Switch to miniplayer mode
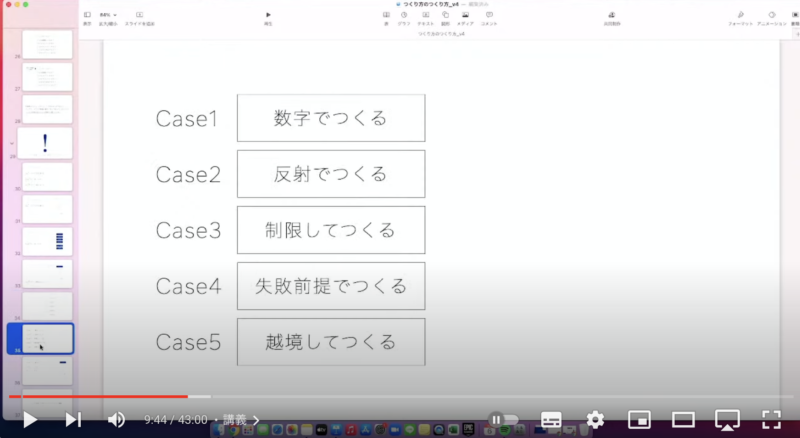800x438 pixels. [639, 420]
